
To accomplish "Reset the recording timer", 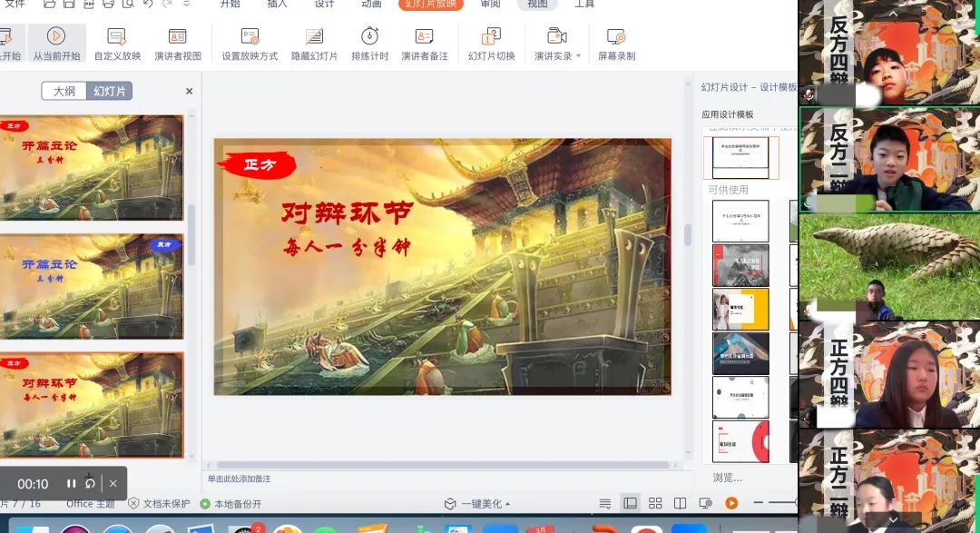I will point(91,484).
